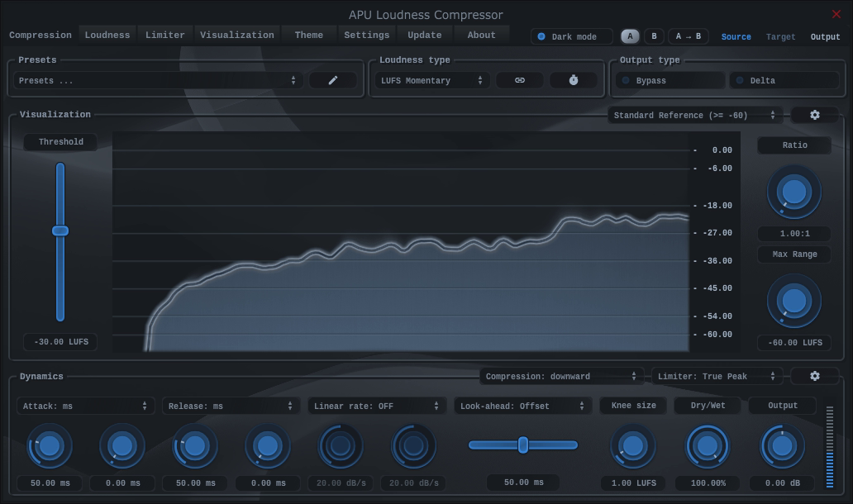
Task: Click the first Attack knob showing 50.00 ms
Action: click(50, 446)
